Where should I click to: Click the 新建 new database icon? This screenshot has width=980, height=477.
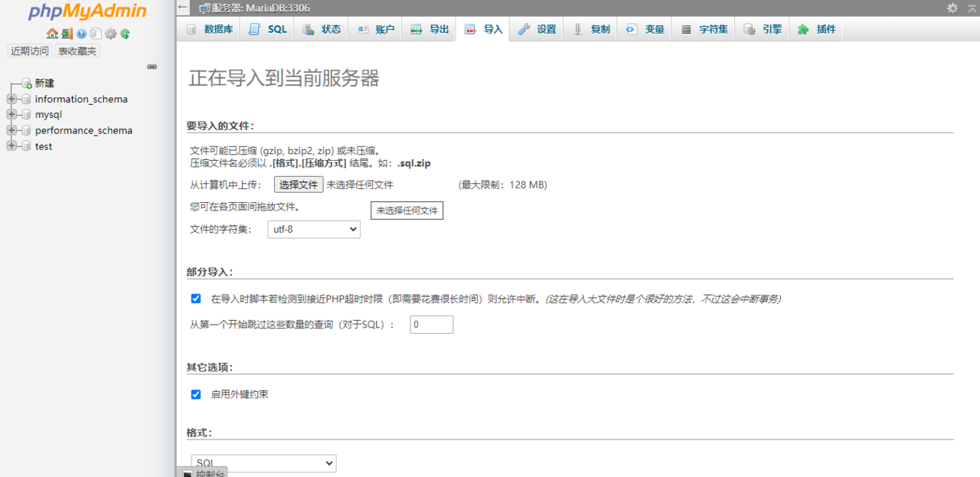coord(27,83)
